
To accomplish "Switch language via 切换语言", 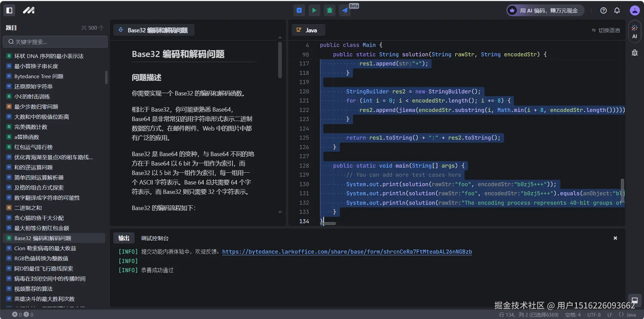I will (606, 30).
